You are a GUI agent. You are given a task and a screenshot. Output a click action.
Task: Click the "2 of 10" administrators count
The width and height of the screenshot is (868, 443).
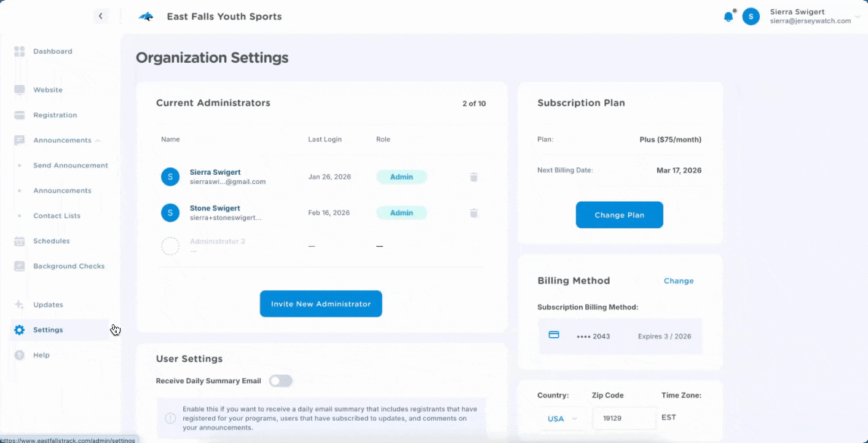coord(474,103)
